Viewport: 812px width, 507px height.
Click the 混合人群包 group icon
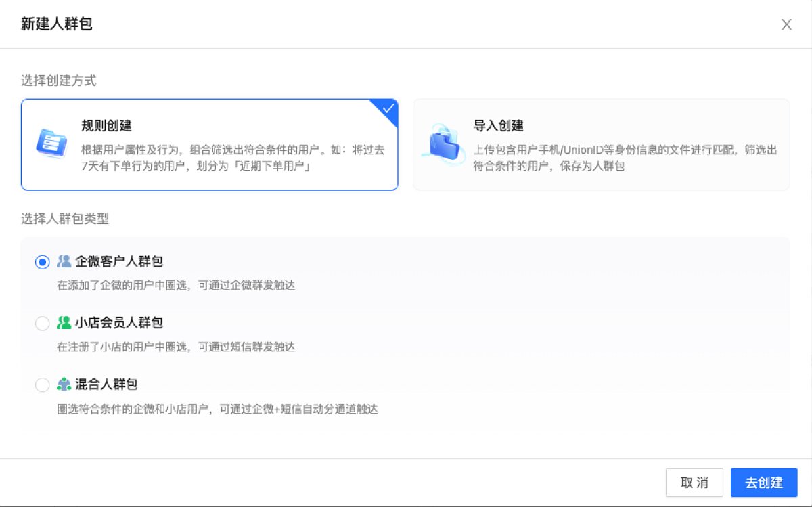pyautogui.click(x=64, y=384)
